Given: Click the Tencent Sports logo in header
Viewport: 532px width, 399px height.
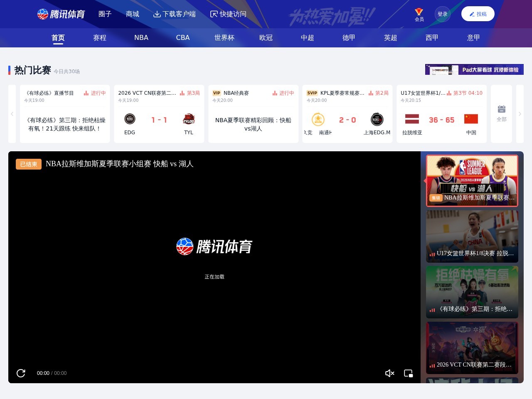Looking at the screenshot, I should [x=61, y=14].
